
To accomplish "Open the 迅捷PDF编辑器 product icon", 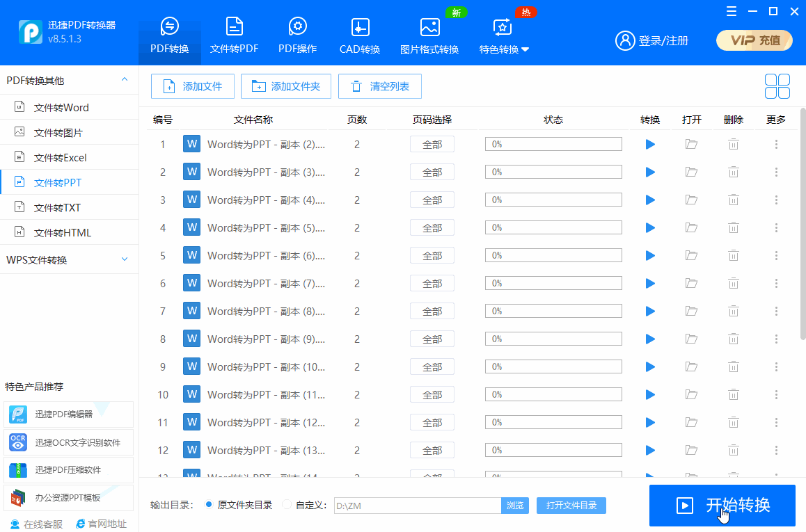I will (x=17, y=414).
